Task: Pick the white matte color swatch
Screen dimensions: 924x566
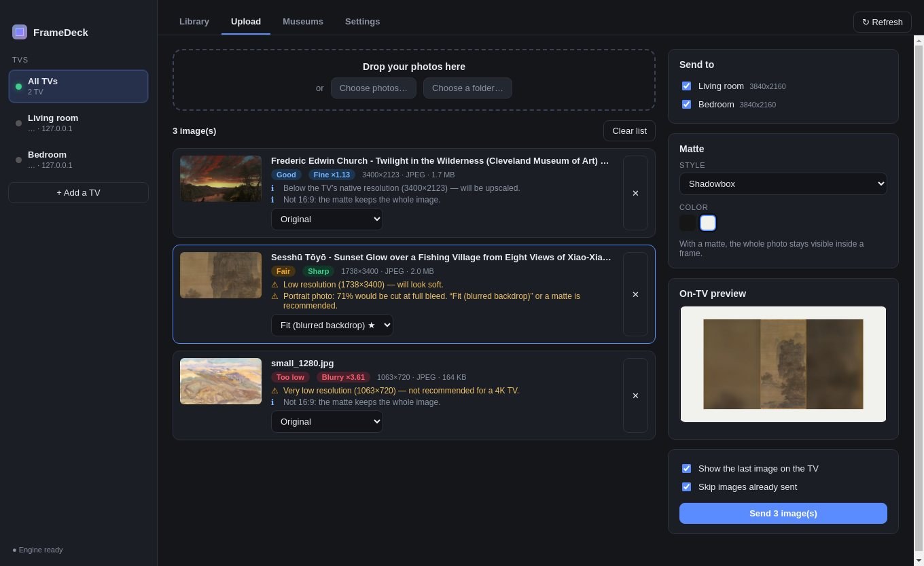Action: (708, 223)
